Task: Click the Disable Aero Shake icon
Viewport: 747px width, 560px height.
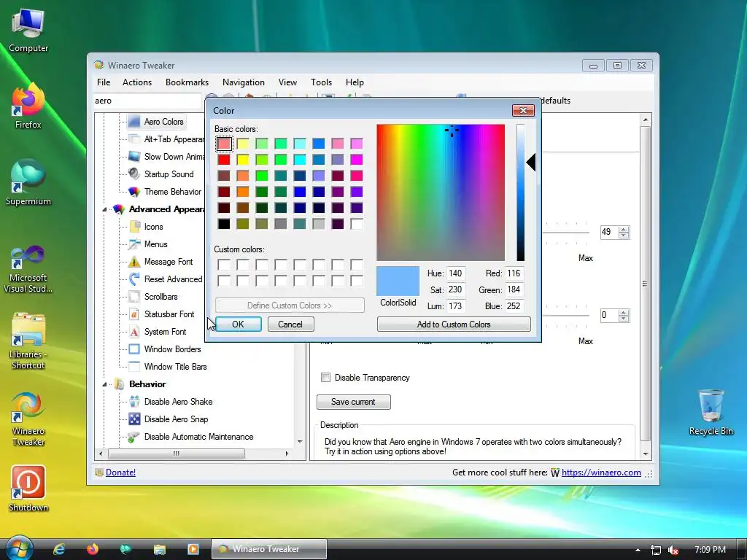Action: [x=134, y=402]
